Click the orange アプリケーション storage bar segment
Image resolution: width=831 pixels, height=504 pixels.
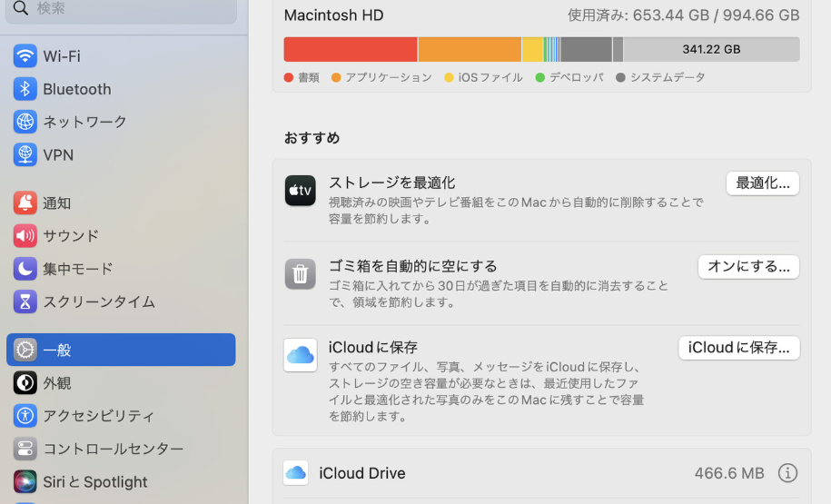tap(470, 49)
